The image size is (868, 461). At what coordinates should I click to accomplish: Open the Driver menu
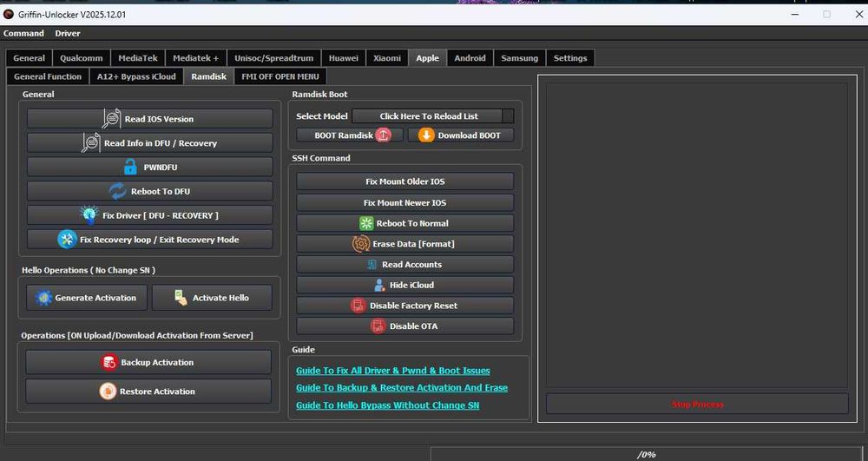(68, 33)
